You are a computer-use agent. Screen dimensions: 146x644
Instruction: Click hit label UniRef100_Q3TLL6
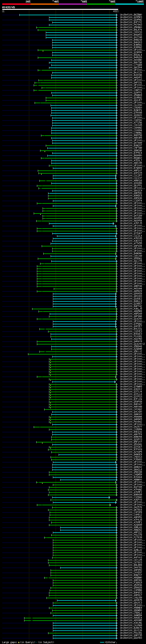click(131, 394)
